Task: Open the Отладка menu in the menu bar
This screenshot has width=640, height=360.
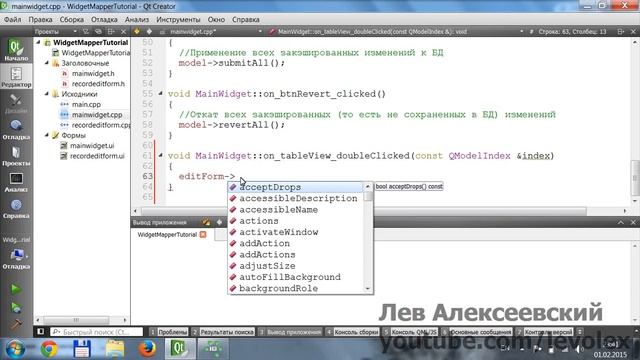Action: (x=104, y=19)
